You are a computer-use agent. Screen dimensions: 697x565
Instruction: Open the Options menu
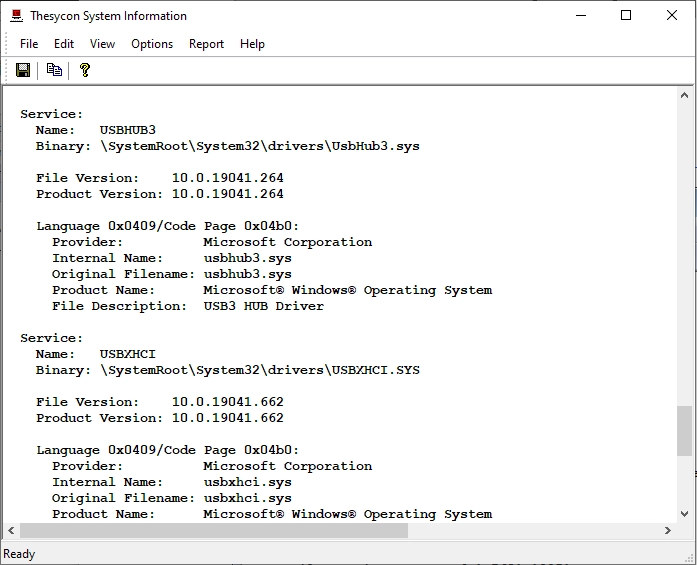pos(152,44)
